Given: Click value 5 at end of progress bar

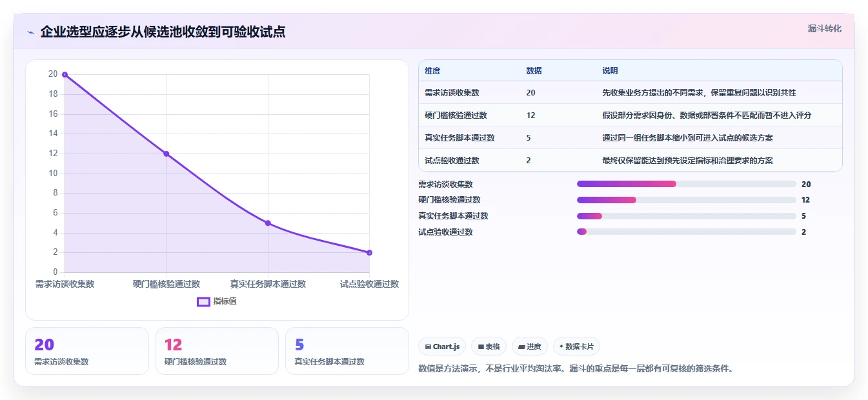Looking at the screenshot, I should (x=804, y=216).
